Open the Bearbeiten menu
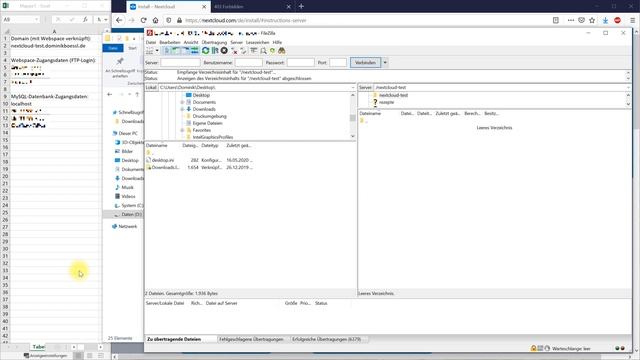The width and height of the screenshot is (640, 360). pos(169,42)
